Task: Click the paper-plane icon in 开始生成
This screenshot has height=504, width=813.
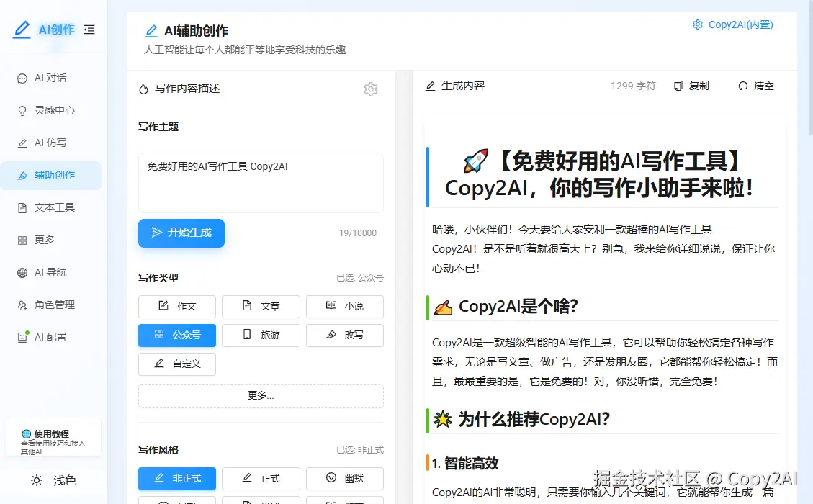Action: (x=156, y=233)
